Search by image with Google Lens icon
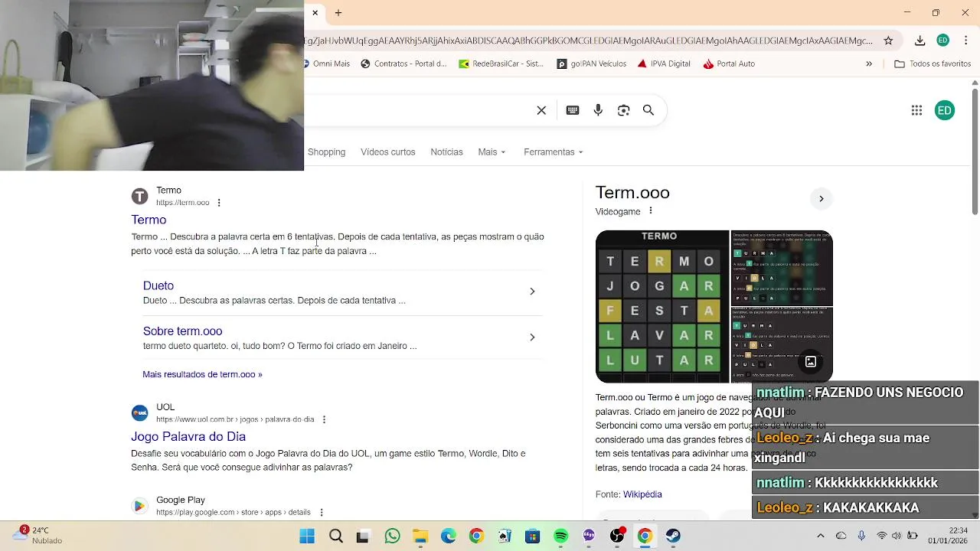Image resolution: width=980 pixels, height=551 pixels. coord(623,110)
